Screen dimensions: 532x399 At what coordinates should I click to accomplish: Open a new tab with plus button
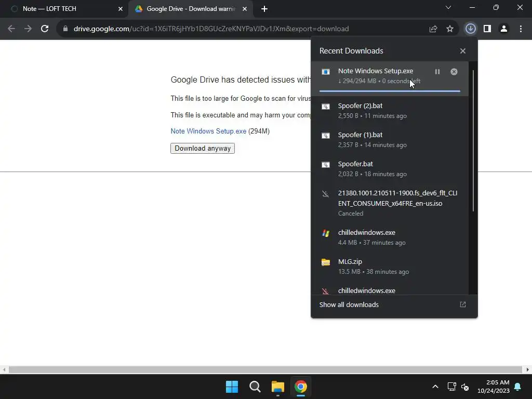(264, 9)
